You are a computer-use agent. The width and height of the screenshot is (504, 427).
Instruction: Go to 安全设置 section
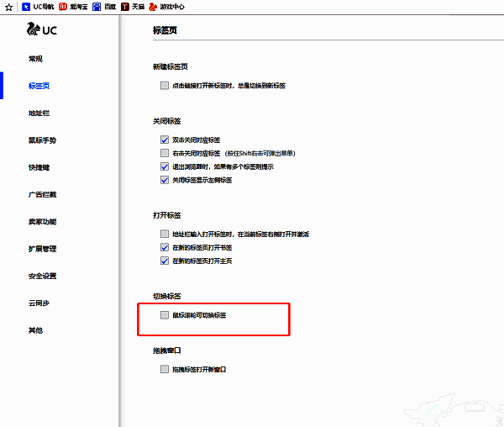click(x=43, y=276)
